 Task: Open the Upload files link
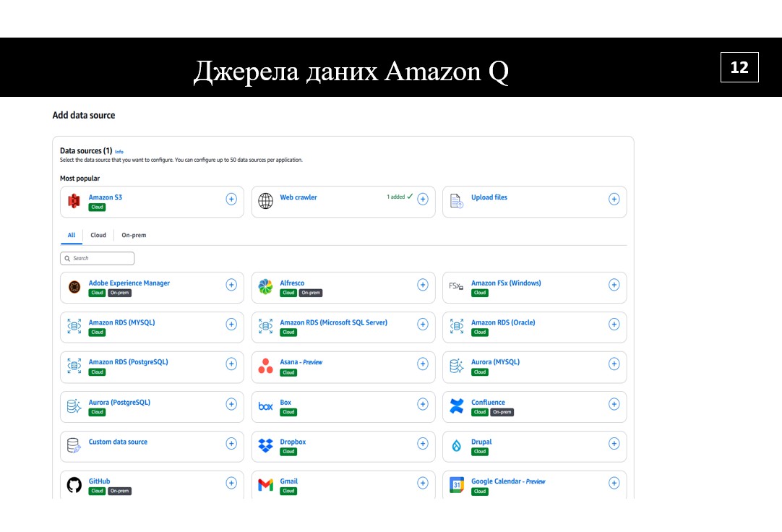click(x=489, y=197)
